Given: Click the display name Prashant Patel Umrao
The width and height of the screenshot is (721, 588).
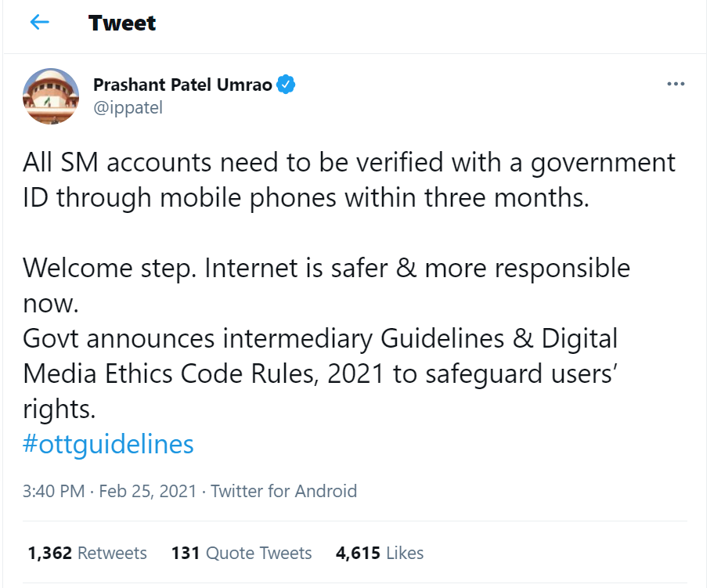Looking at the screenshot, I should click(x=182, y=85).
